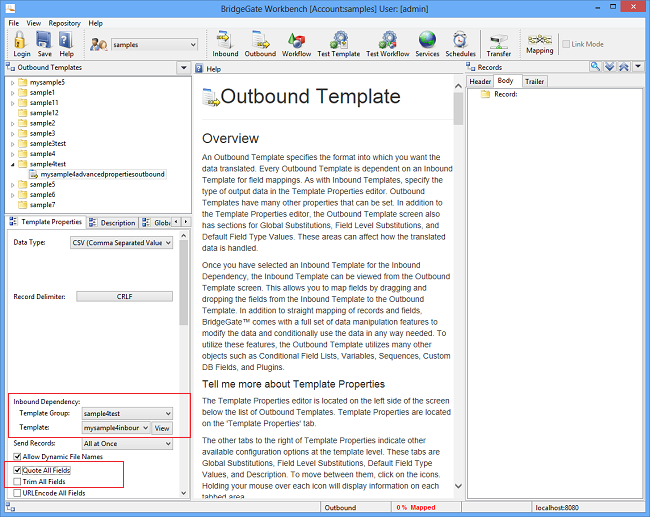Open the Template mysample4inbound dropdown
Viewport: 650px width, 517px height.
[x=116, y=427]
